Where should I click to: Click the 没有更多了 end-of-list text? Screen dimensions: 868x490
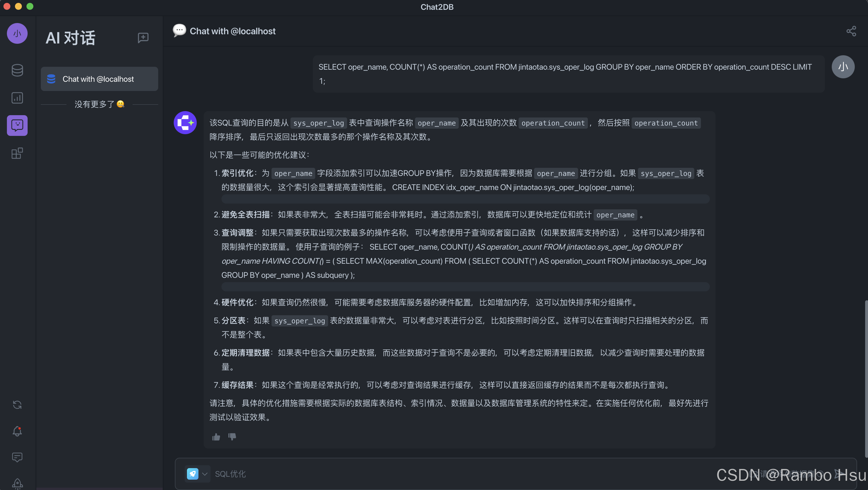pyautogui.click(x=100, y=104)
